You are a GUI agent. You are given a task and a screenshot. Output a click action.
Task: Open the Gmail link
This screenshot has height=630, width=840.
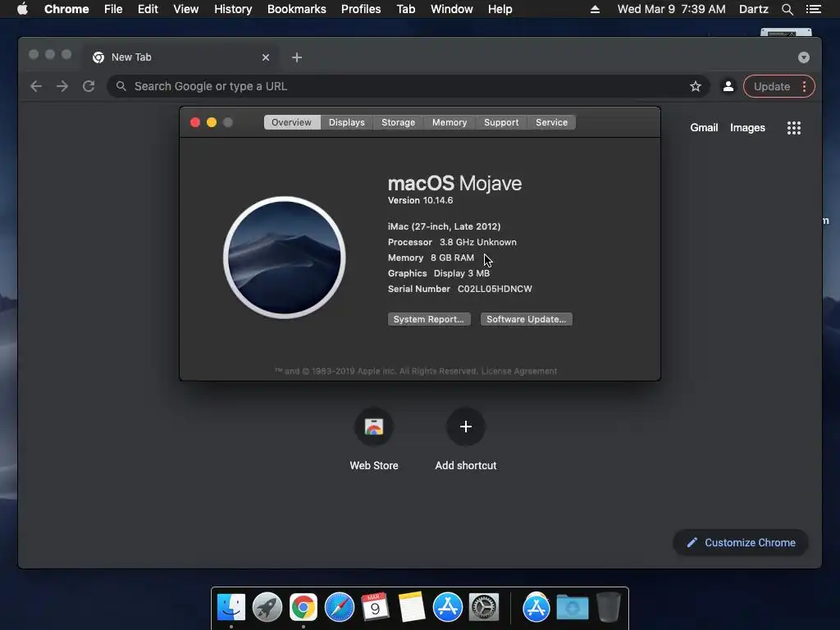point(704,127)
